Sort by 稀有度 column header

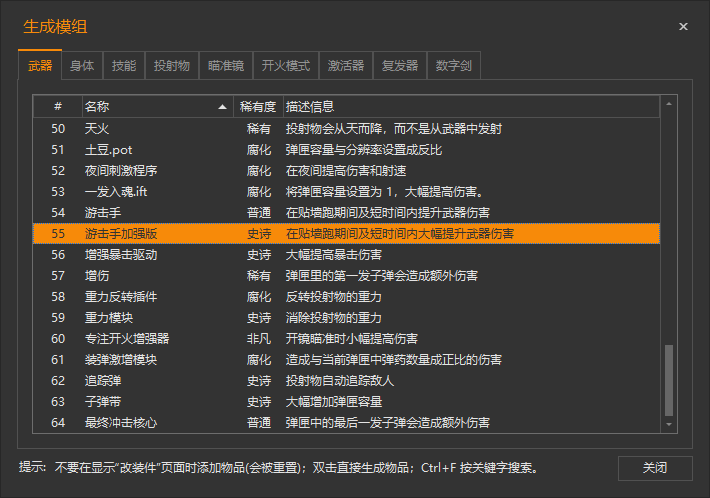(x=258, y=106)
